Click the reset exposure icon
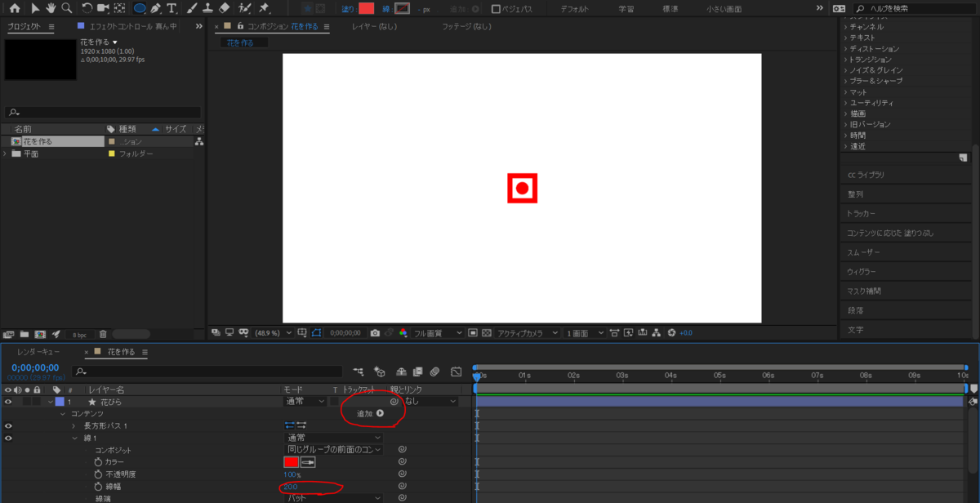Viewport: 980px width, 503px height. (672, 333)
